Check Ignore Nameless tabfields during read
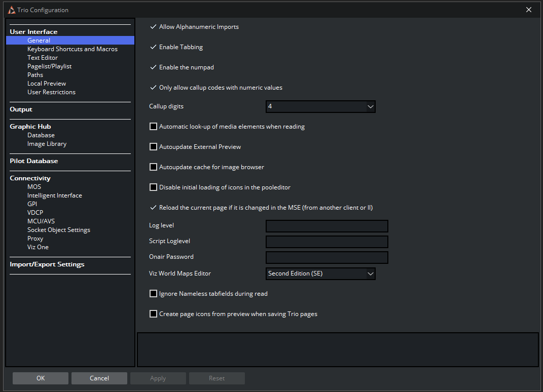Image resolution: width=543 pixels, height=392 pixels. [x=153, y=294]
